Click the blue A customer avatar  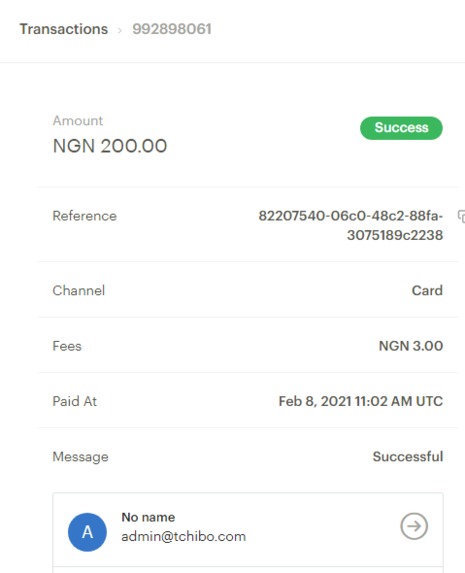pyautogui.click(x=87, y=532)
